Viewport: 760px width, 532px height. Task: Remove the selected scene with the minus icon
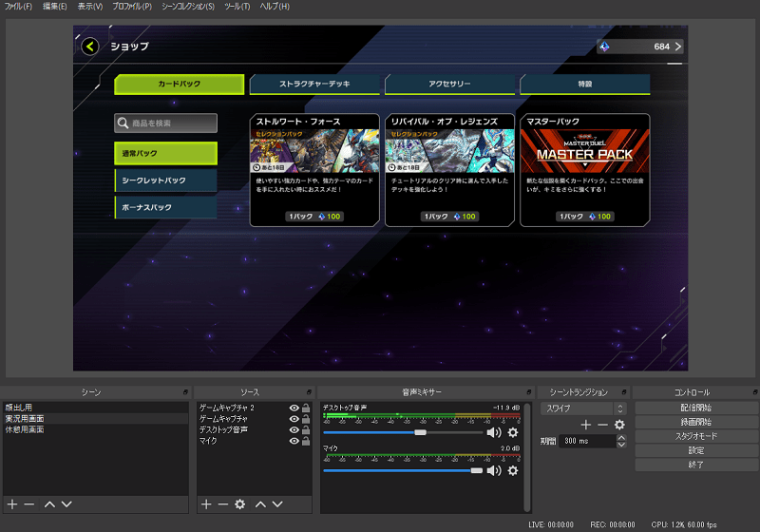tap(29, 504)
